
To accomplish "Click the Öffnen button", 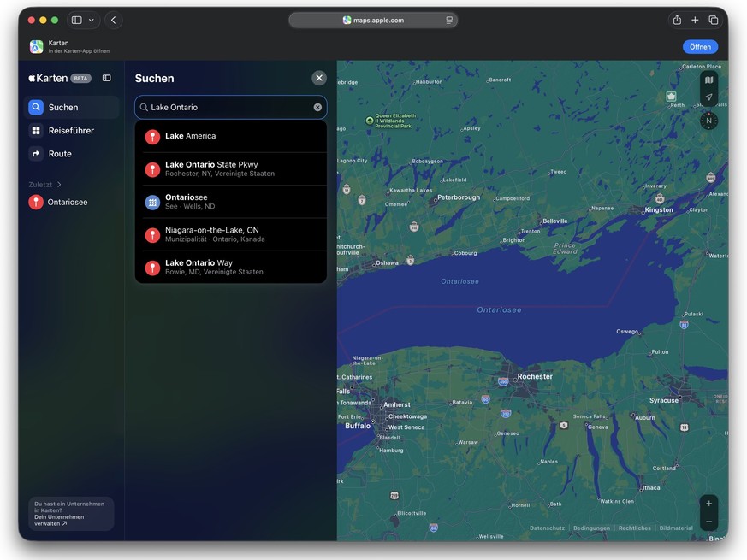I will point(700,47).
